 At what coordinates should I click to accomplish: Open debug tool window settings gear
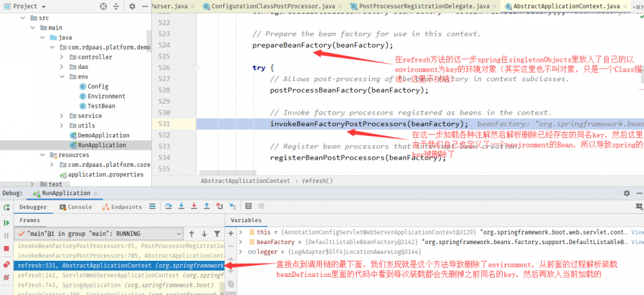627,193
